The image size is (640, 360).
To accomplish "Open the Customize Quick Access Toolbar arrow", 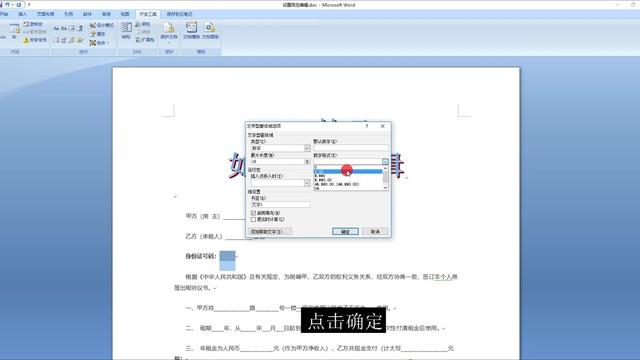I will [x=29, y=5].
